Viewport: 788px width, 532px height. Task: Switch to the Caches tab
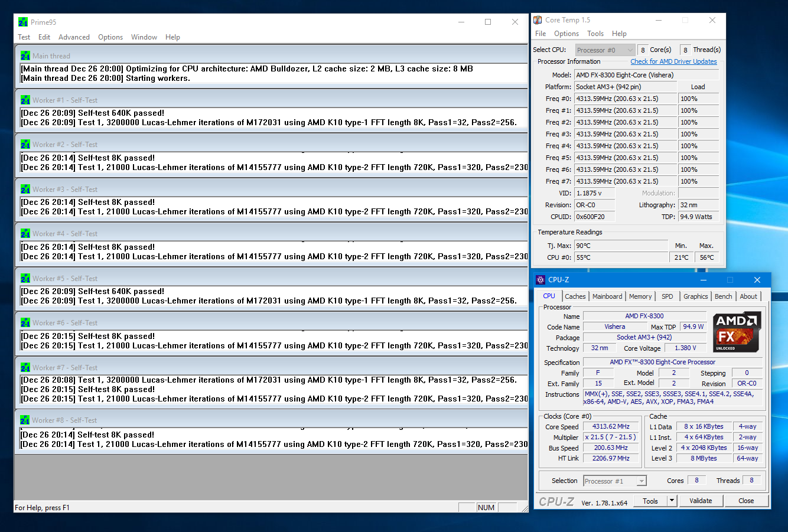[x=575, y=296]
